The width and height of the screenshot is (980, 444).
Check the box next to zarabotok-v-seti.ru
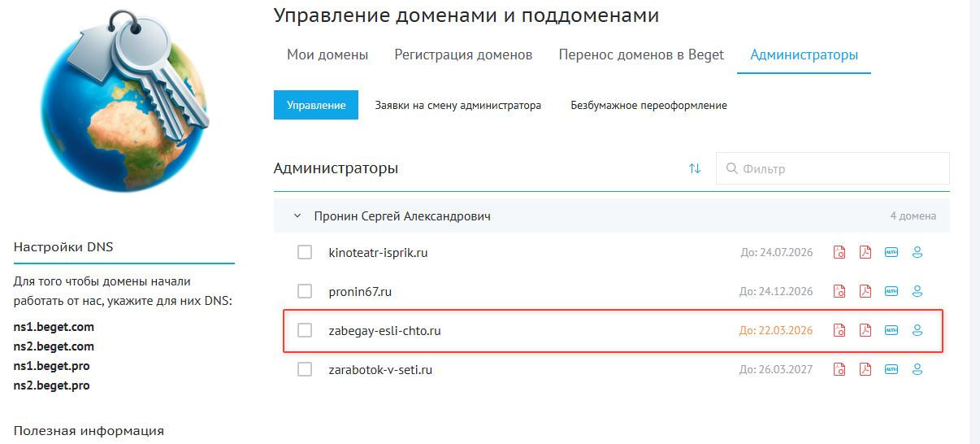click(305, 369)
